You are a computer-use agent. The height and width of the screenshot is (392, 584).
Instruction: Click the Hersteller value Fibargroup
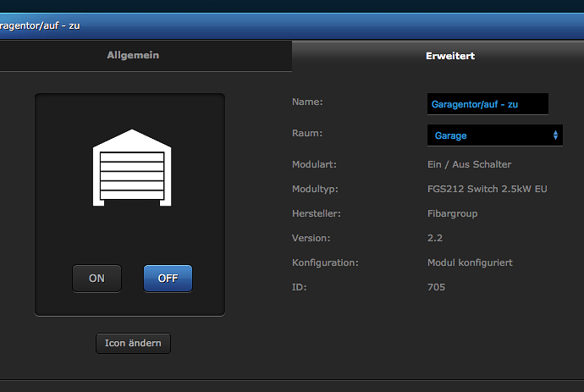(452, 213)
